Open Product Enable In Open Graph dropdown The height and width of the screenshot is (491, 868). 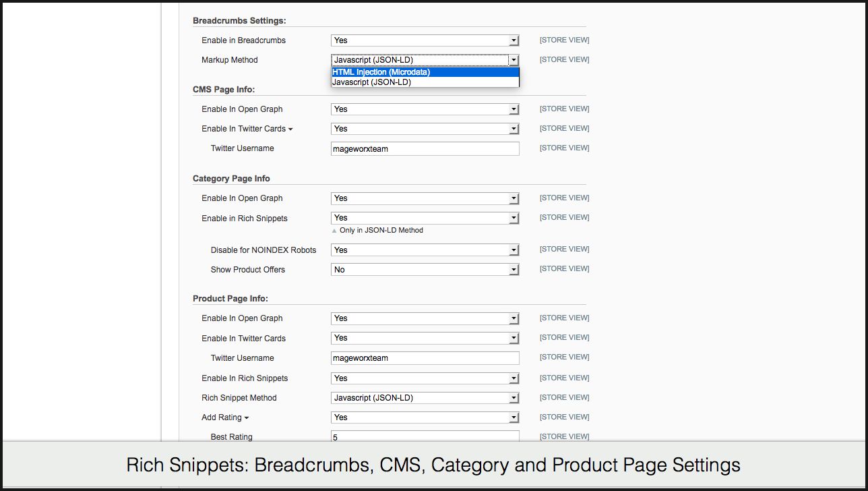[425, 318]
